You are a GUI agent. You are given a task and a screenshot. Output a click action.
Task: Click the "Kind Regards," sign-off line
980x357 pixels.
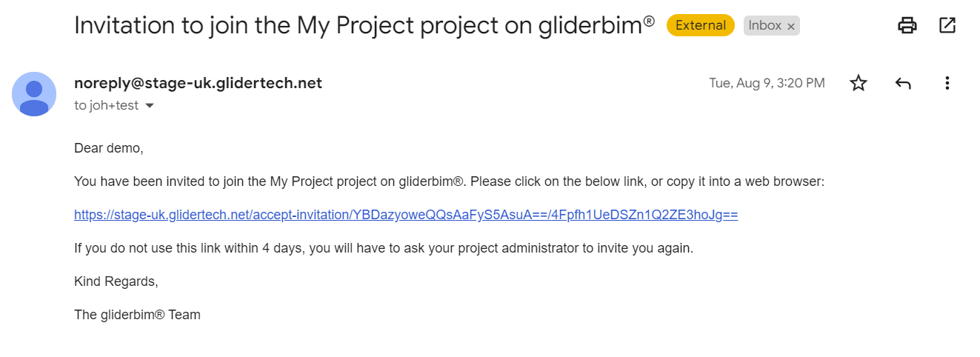116,281
